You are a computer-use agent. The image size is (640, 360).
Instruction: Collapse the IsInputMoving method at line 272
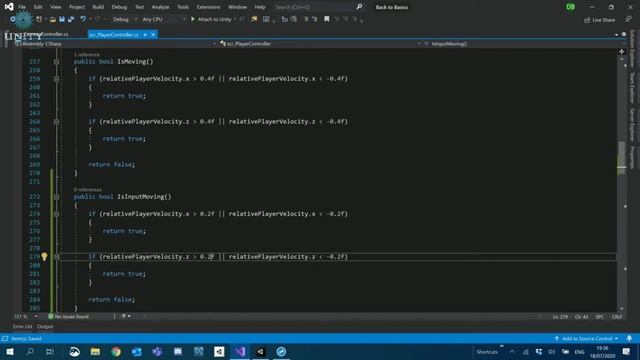pos(56,197)
